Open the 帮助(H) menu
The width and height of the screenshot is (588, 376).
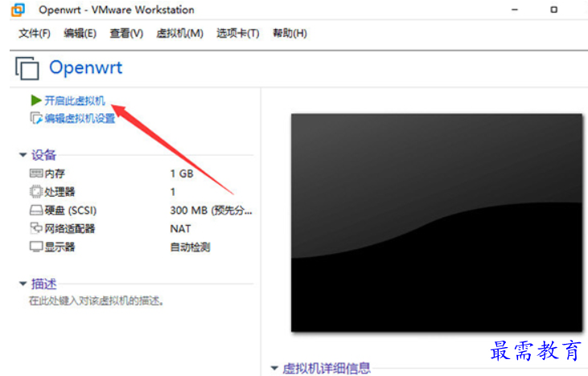pyautogui.click(x=290, y=33)
